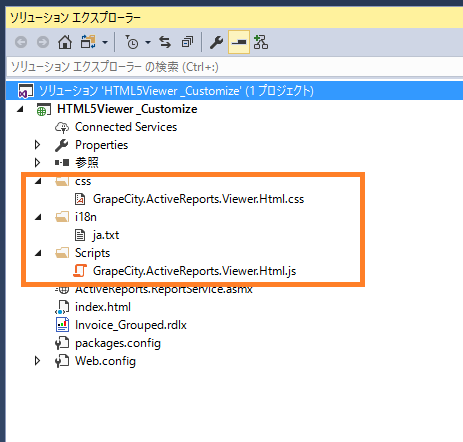Open the Pending Changes Filter dropdown arrow
This screenshot has width=463, height=442.
click(148, 42)
